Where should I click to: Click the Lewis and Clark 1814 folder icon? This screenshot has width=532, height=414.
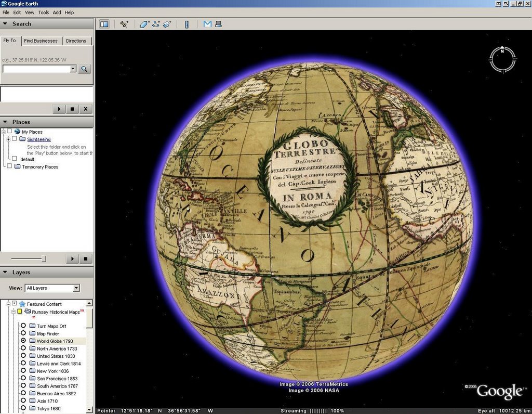(x=33, y=363)
